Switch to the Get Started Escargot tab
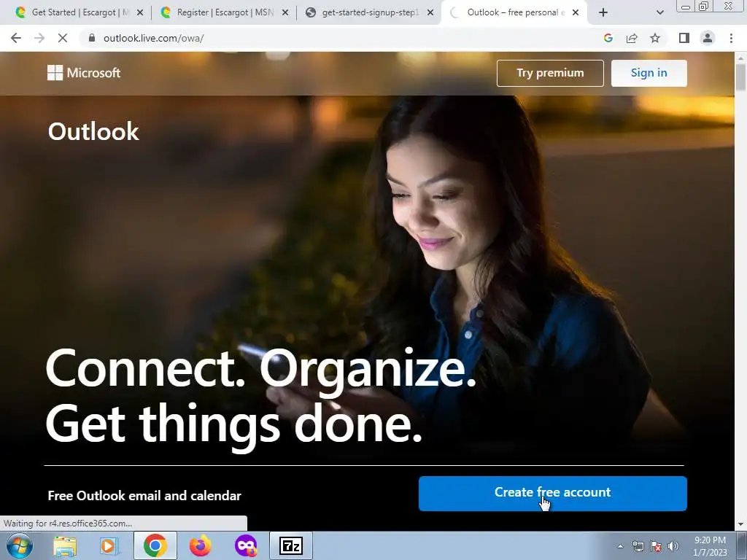 coord(79,12)
